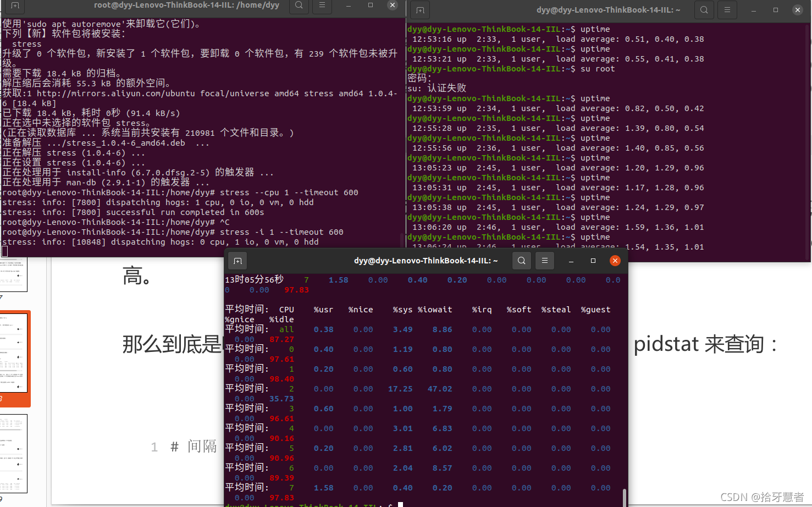Close the root terminal window
Image resolution: width=812 pixels, height=507 pixels.
(x=392, y=5)
